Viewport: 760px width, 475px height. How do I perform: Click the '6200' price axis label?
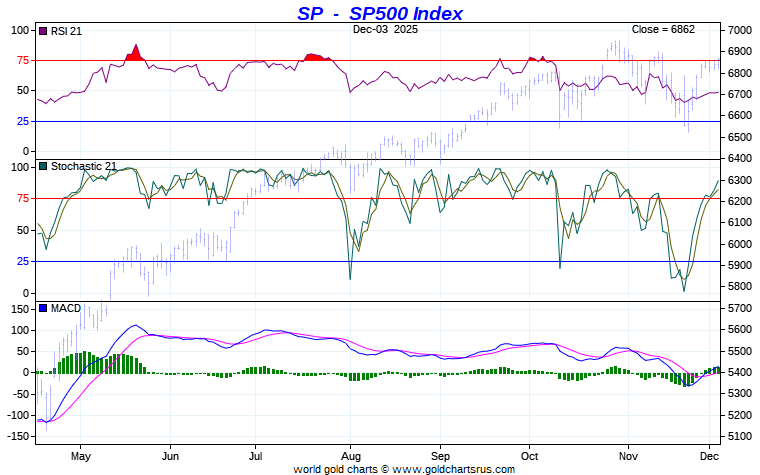coord(740,201)
